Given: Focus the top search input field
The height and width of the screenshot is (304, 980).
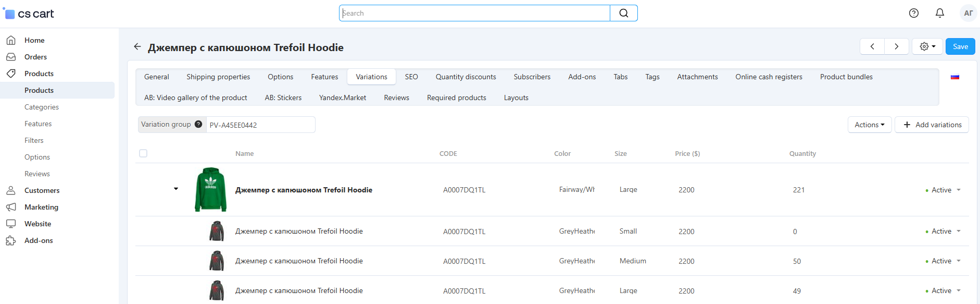Looking at the screenshot, I should point(474,13).
